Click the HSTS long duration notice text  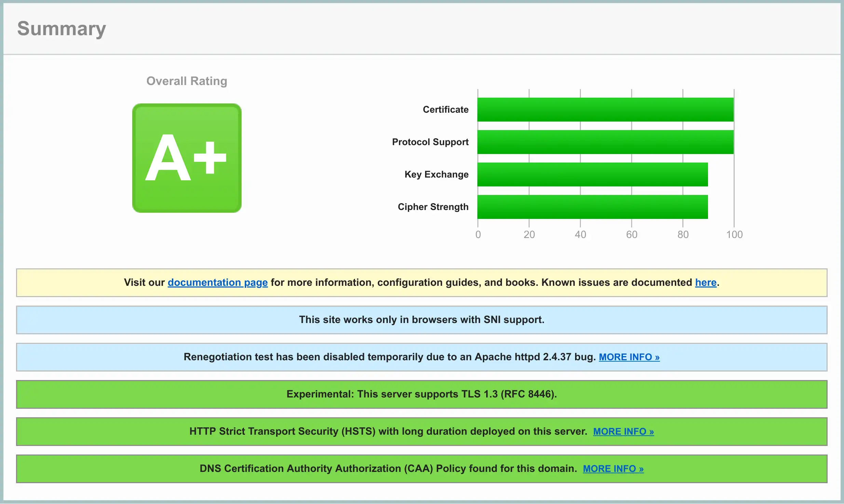click(388, 431)
